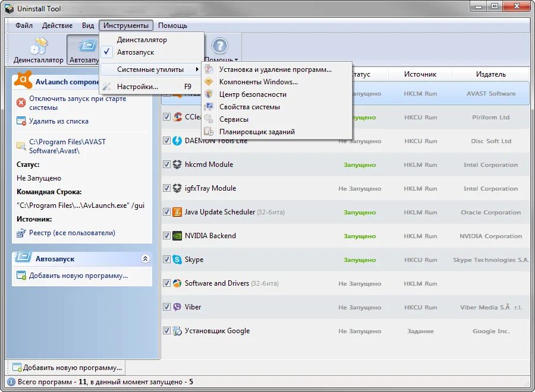Click the Установка и удаление программ icon
The image size is (535, 392).
(209, 69)
